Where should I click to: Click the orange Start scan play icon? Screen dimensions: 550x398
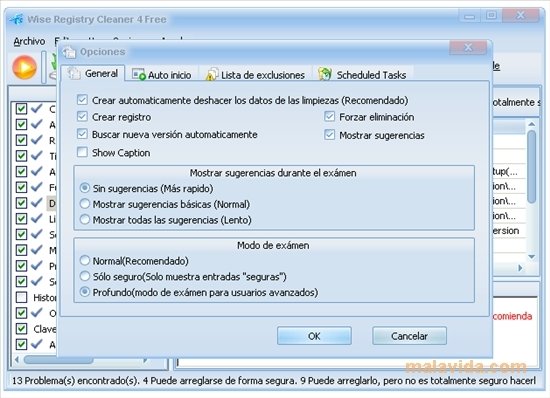[x=25, y=67]
